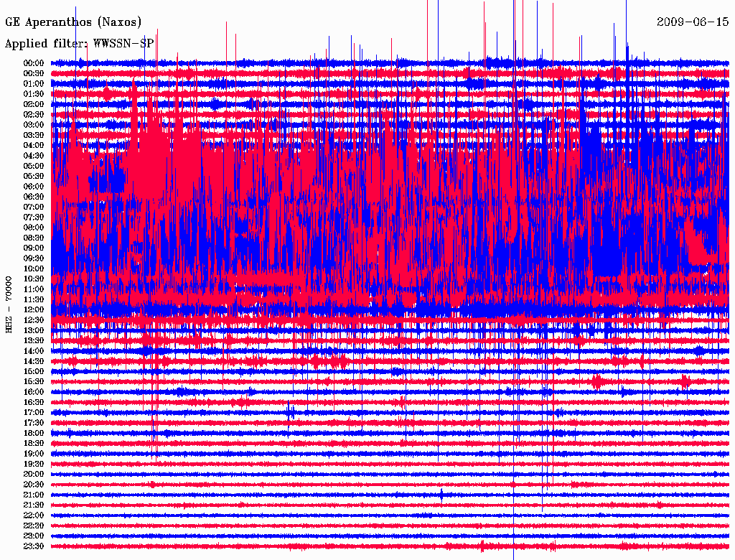Screen dimensions: 735x560
Task: Select the 23:00 time label
Action: pos(34,536)
